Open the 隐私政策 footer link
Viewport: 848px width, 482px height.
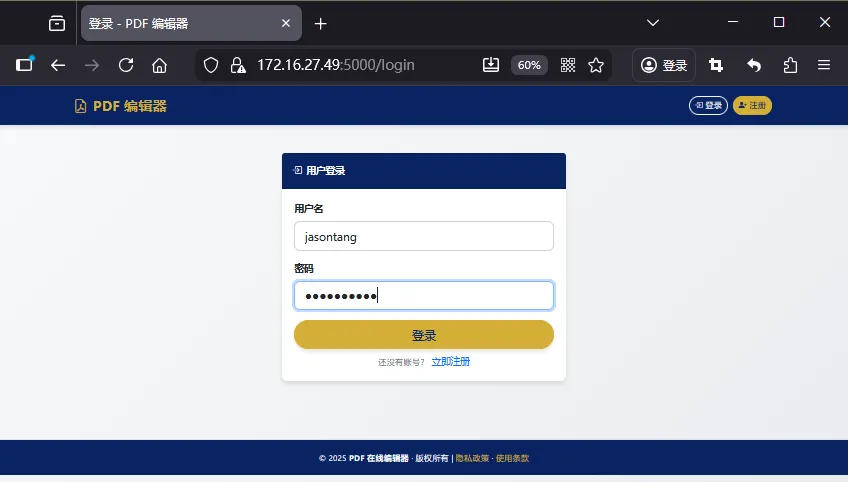click(x=472, y=458)
